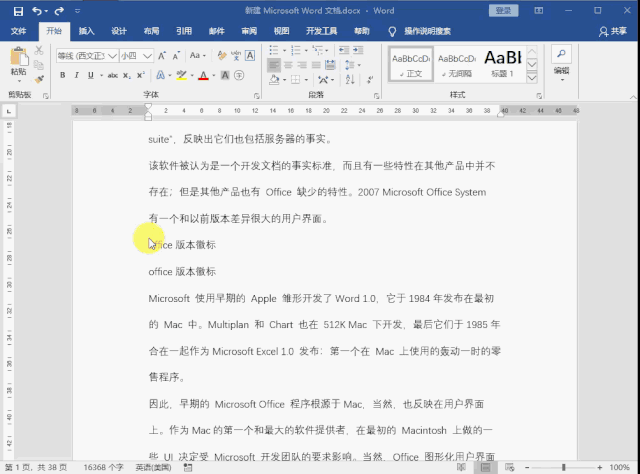Decrease paragraph indent
The width and height of the screenshot is (640, 474).
tap(344, 50)
